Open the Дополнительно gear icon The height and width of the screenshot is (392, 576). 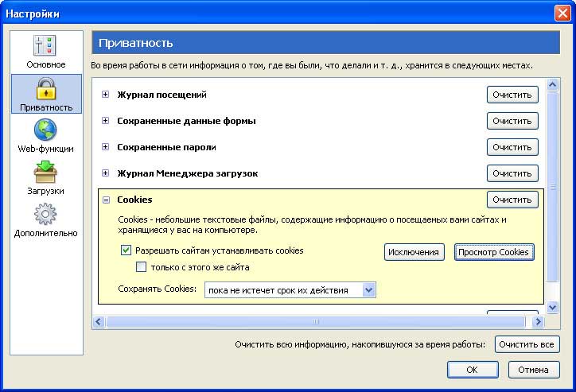point(45,214)
